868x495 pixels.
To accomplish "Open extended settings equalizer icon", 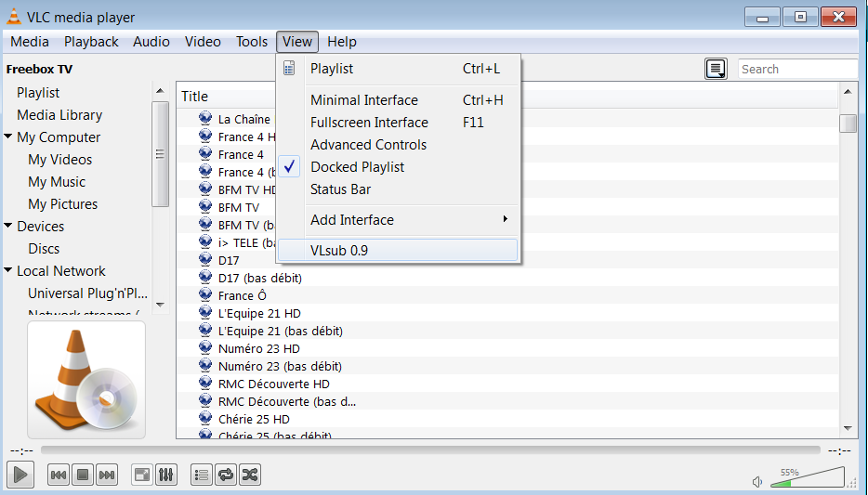I will (166, 475).
